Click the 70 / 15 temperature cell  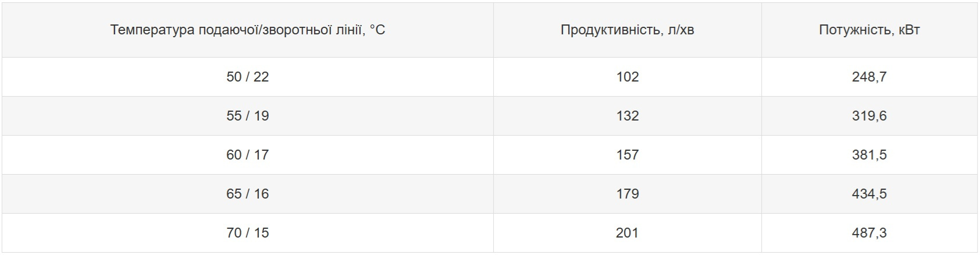coord(248,233)
